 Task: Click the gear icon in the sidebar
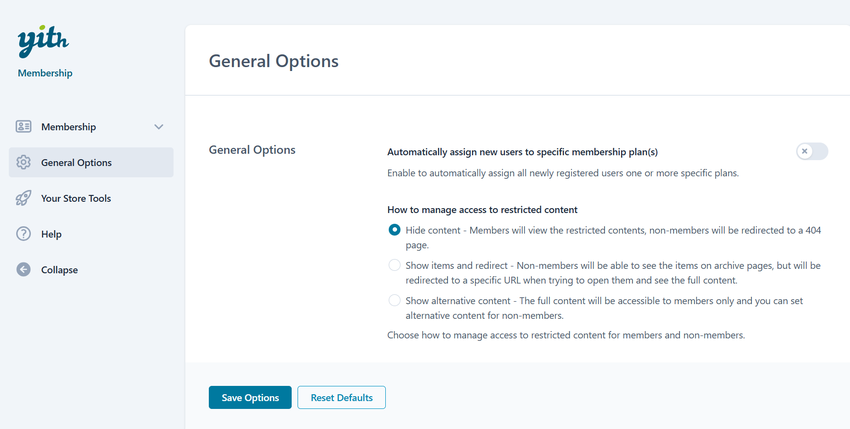pos(24,163)
